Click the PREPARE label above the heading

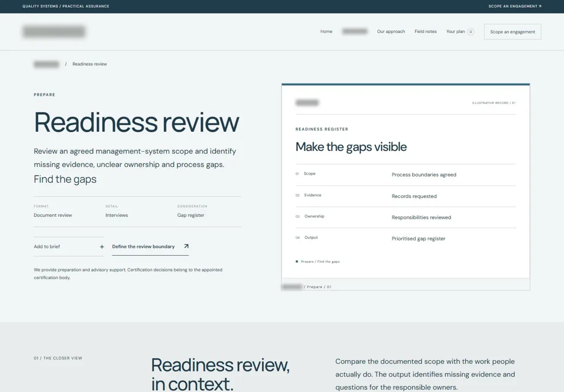click(x=45, y=95)
